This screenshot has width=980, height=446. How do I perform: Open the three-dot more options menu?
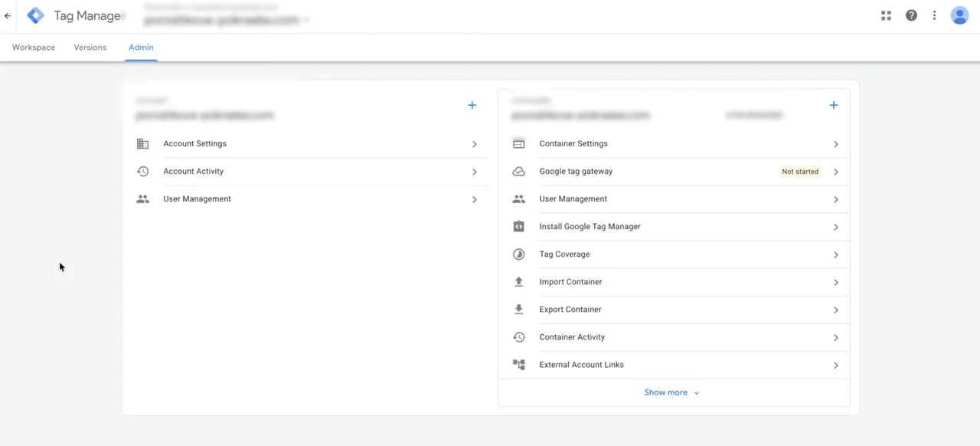(x=934, y=15)
